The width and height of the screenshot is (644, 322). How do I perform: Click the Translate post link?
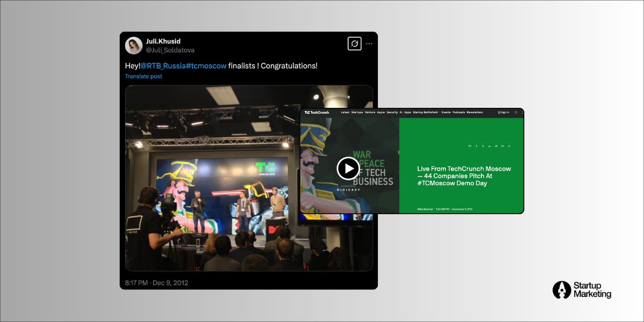pyautogui.click(x=144, y=76)
